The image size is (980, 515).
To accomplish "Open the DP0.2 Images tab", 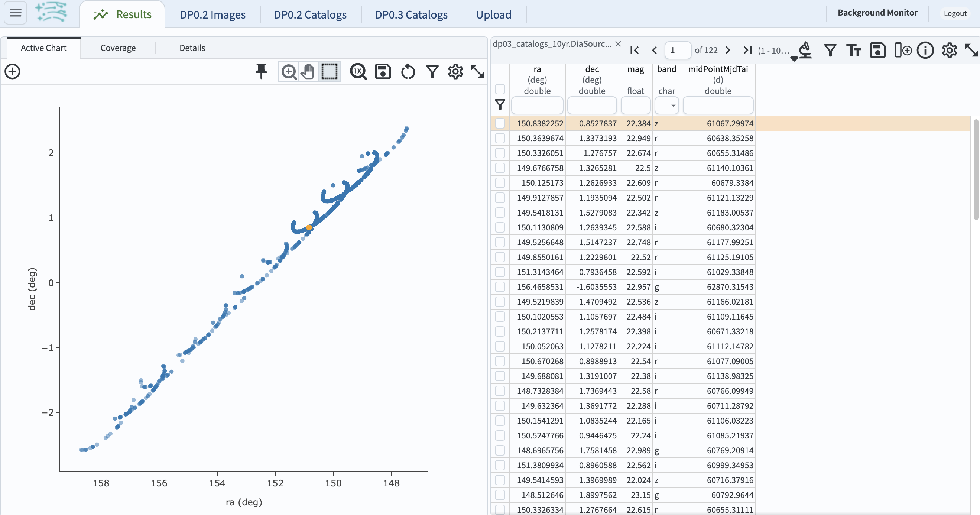I will [x=212, y=14].
